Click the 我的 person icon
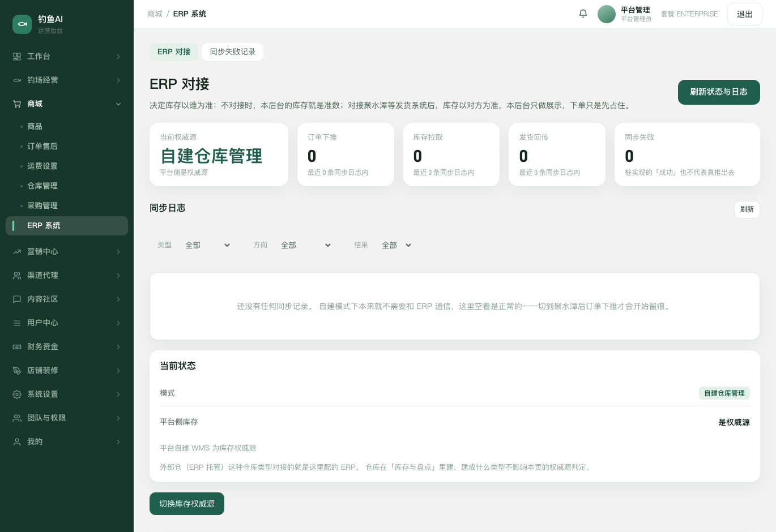The image size is (776, 532). pos(17,442)
